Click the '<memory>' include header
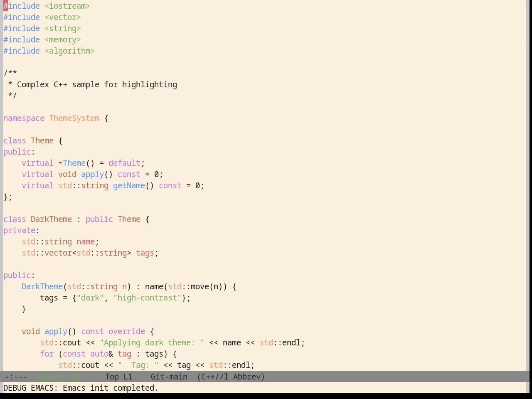 pyautogui.click(x=63, y=39)
